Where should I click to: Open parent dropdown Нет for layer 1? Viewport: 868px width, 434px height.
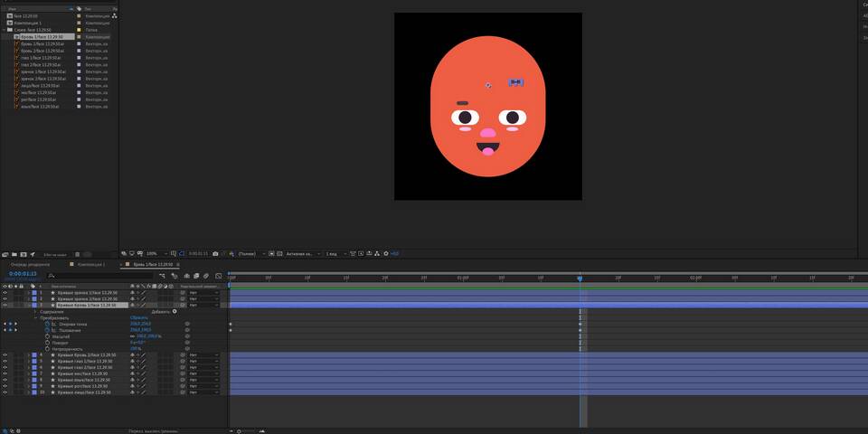203,292
